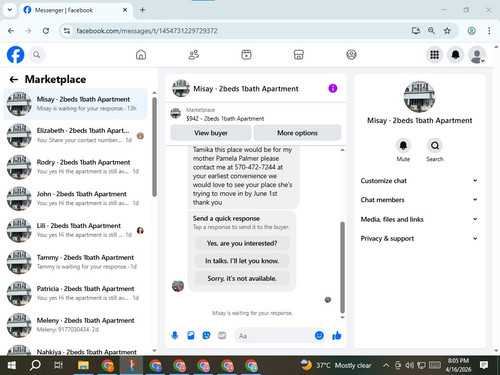Open the account profile avatar menu
500x375 pixels.
point(477,55)
